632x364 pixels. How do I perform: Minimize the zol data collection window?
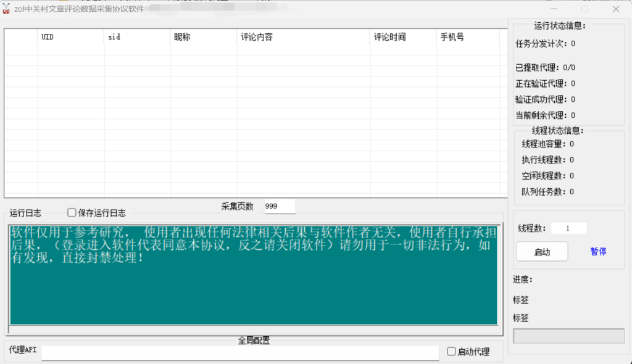[x=553, y=9]
